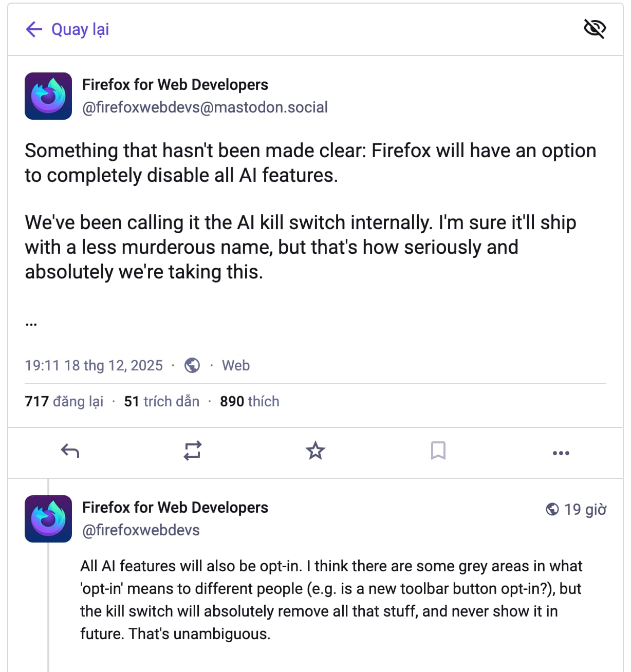
Task: Go back via Quay lại link
Action: [80, 29]
